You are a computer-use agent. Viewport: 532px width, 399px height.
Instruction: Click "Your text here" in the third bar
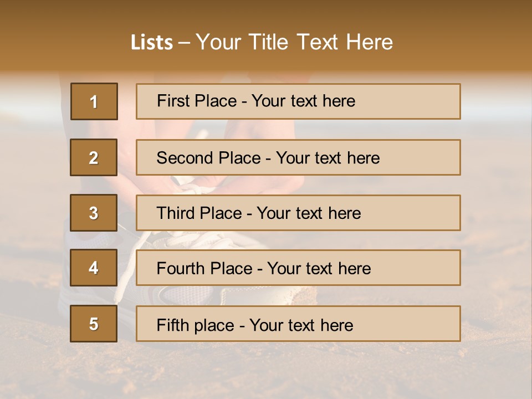click(x=309, y=213)
